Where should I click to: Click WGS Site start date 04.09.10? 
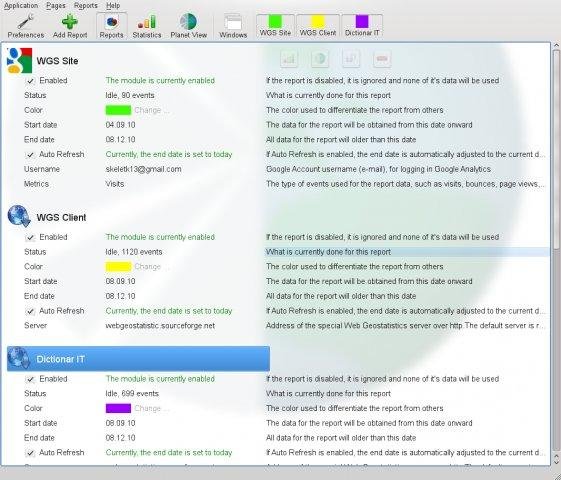point(121,125)
